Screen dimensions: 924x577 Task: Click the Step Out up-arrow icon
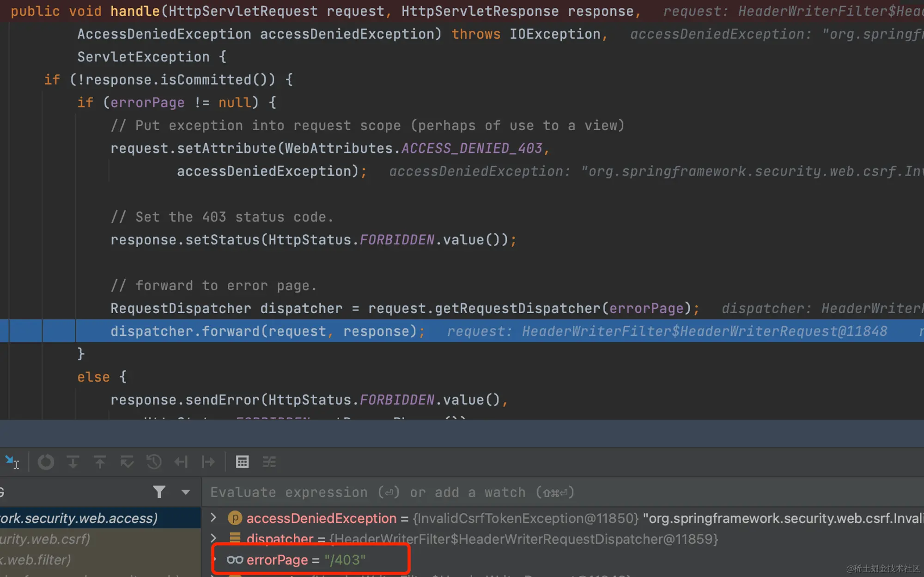pos(100,462)
